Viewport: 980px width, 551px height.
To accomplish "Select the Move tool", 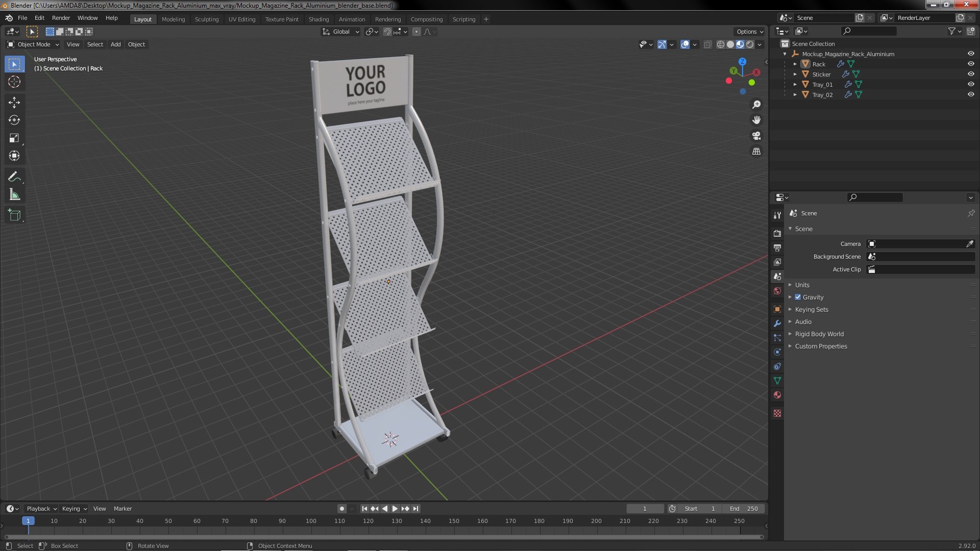I will coord(14,103).
